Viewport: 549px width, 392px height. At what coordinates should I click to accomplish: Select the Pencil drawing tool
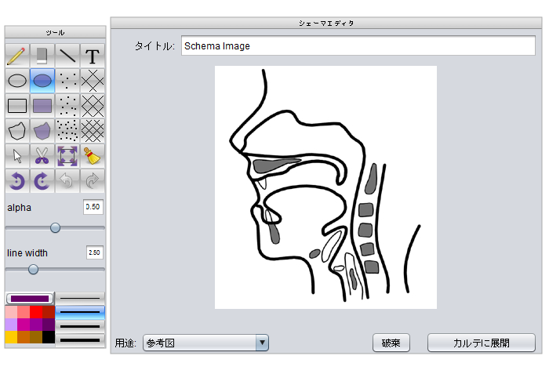point(17,56)
